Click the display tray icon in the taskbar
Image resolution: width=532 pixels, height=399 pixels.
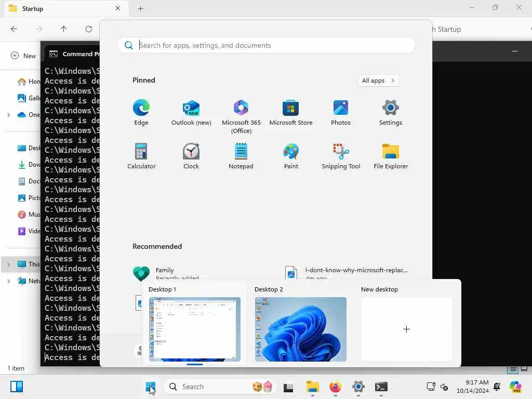click(x=431, y=387)
